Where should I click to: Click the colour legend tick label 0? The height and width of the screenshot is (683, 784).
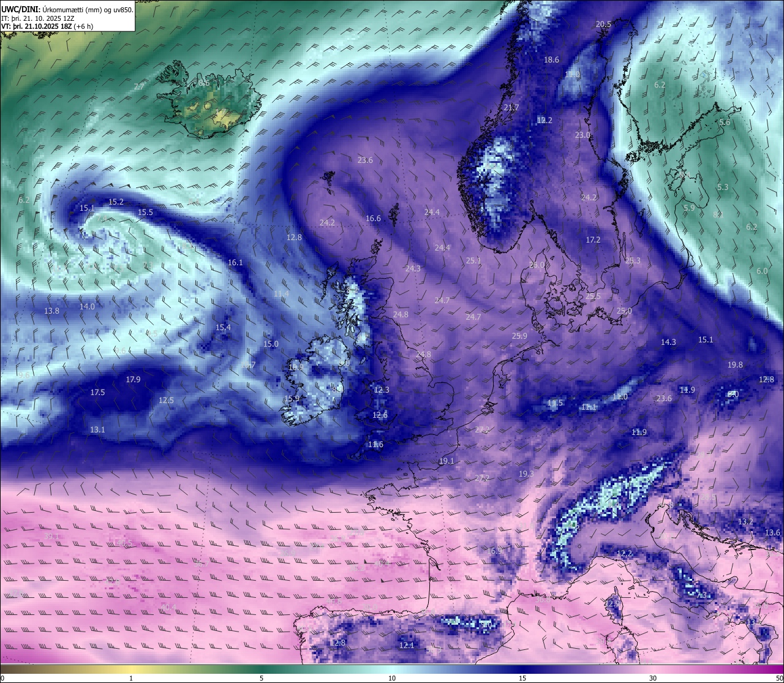2,678
